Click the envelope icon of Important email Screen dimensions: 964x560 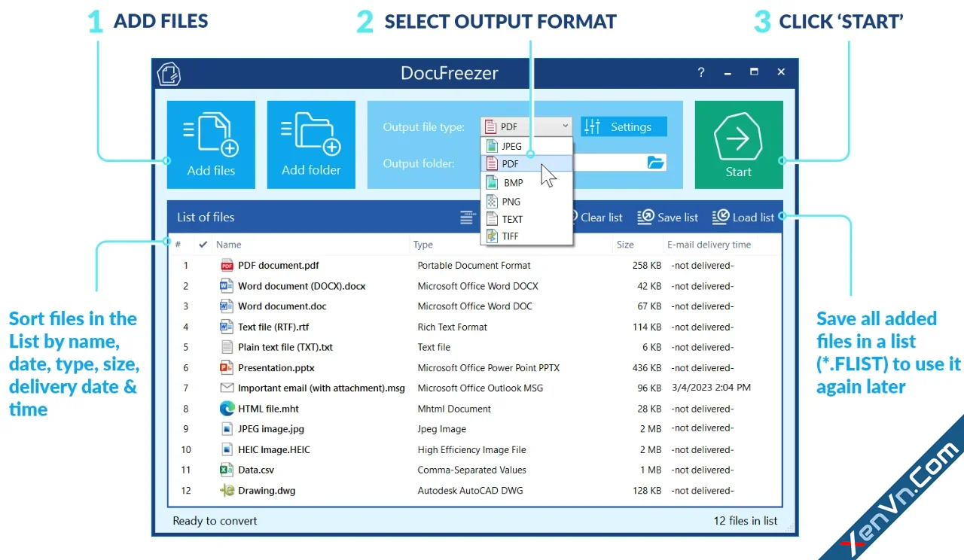click(x=227, y=388)
